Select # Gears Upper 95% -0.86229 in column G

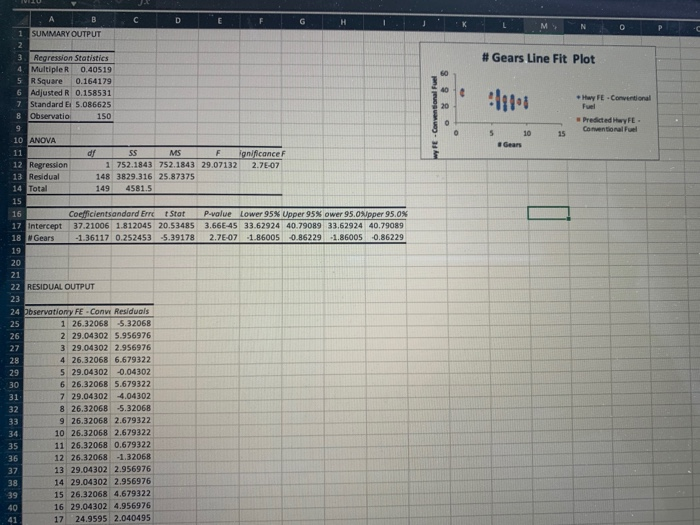[x=305, y=238]
